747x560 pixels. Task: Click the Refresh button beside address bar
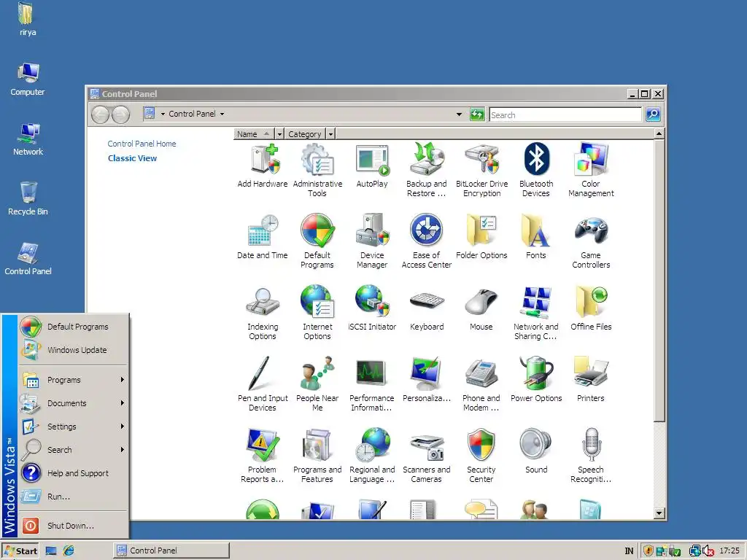point(477,114)
